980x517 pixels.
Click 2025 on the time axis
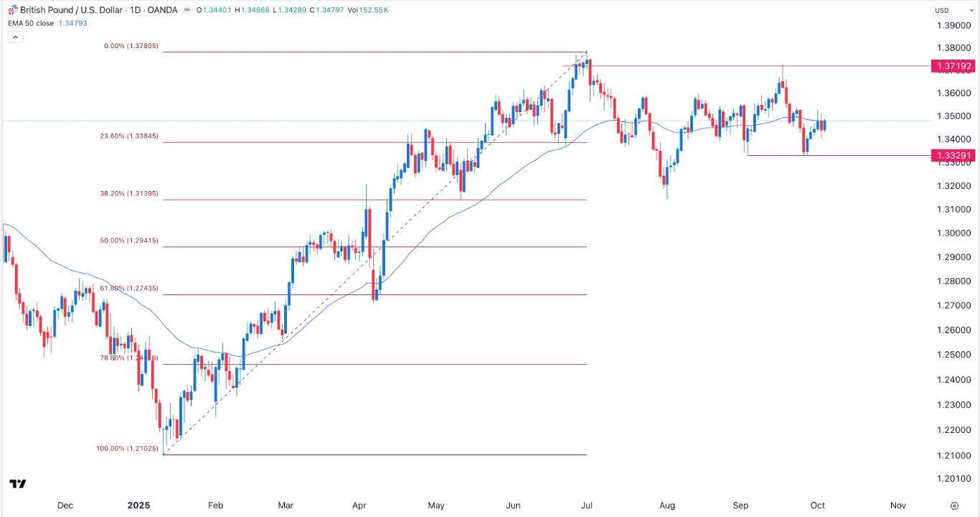(x=138, y=505)
